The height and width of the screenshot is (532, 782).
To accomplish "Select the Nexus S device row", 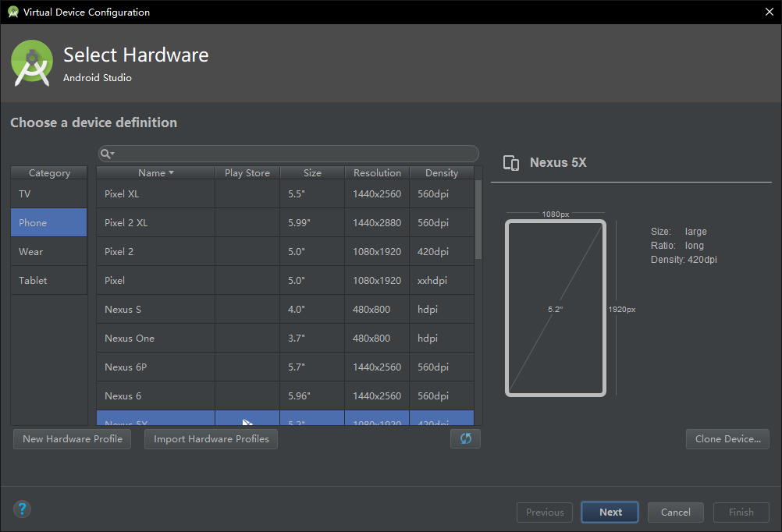I will (285, 310).
